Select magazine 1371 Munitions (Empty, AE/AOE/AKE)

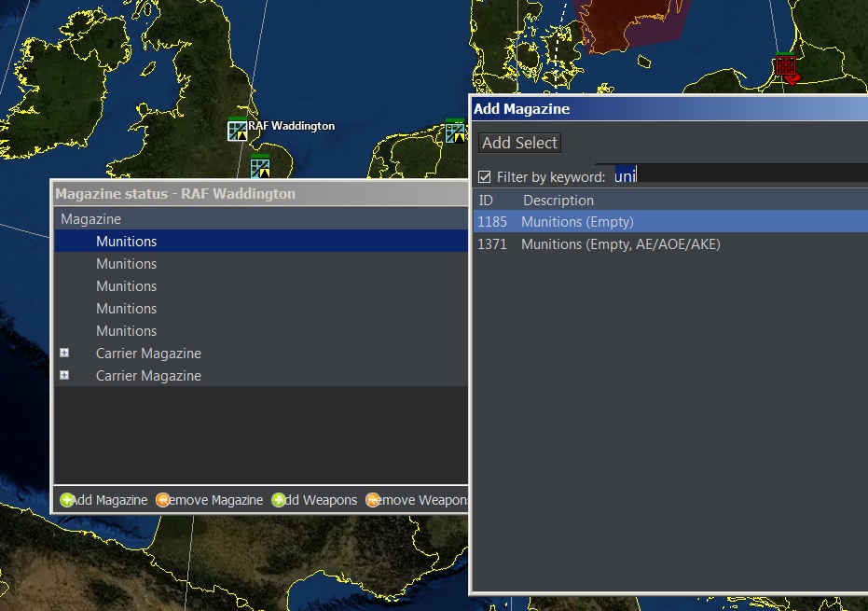pos(670,244)
